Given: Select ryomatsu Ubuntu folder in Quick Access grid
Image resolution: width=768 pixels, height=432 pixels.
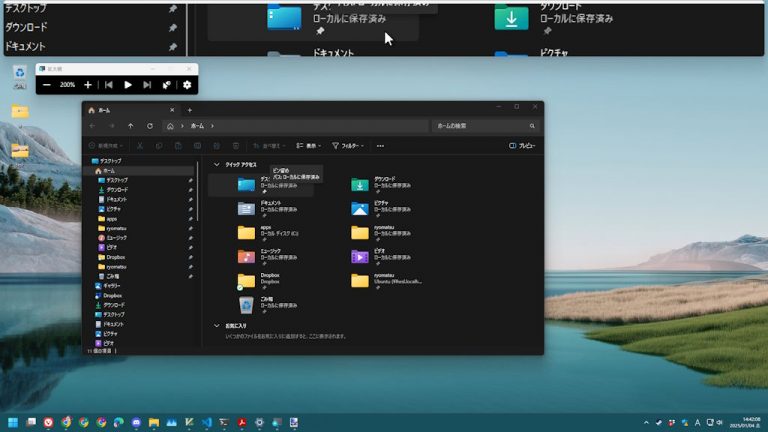Looking at the screenshot, I should [387, 281].
